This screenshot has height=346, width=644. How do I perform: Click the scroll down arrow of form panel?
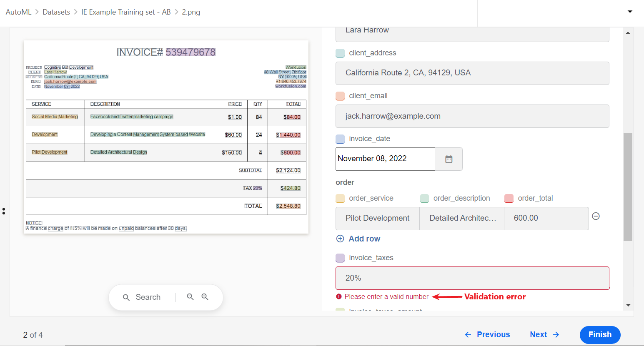(x=628, y=305)
